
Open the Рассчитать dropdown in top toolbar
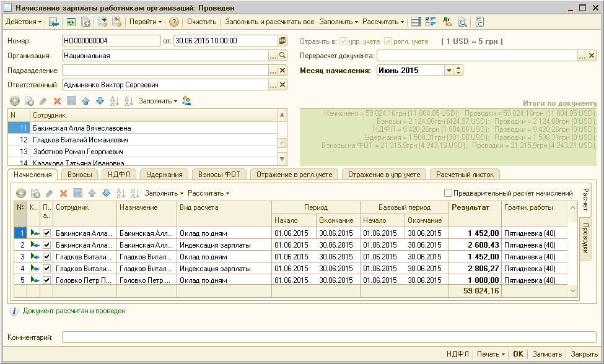click(383, 22)
